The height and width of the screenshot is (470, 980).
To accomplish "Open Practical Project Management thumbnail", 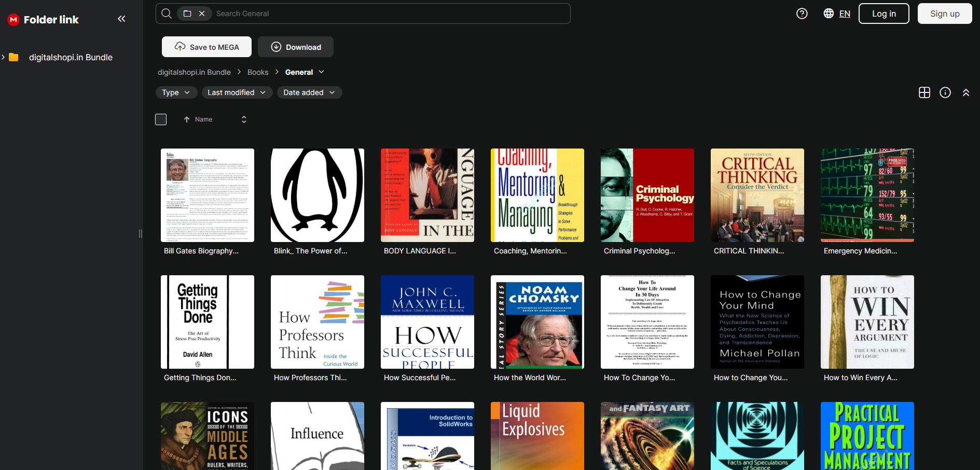I will coord(867,436).
